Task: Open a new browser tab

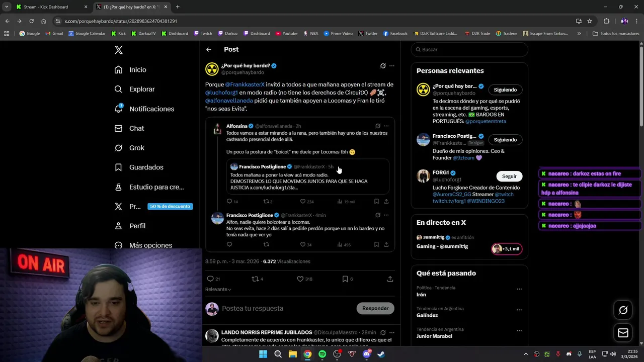Action: pyautogui.click(x=178, y=7)
